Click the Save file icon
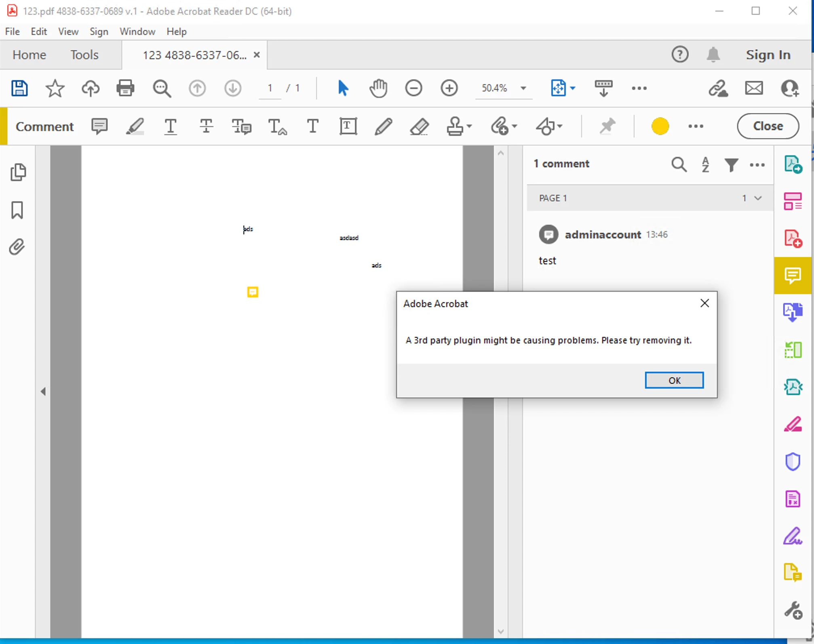The width and height of the screenshot is (814, 644). pyautogui.click(x=19, y=88)
